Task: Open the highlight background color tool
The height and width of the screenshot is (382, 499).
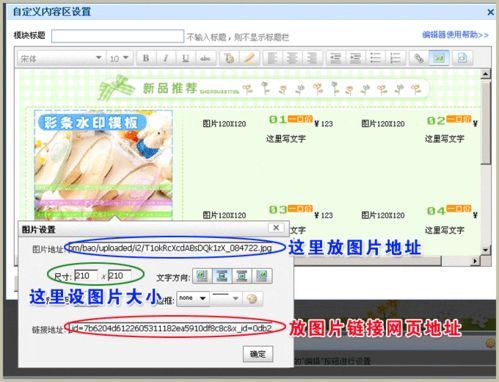Action: point(249,59)
